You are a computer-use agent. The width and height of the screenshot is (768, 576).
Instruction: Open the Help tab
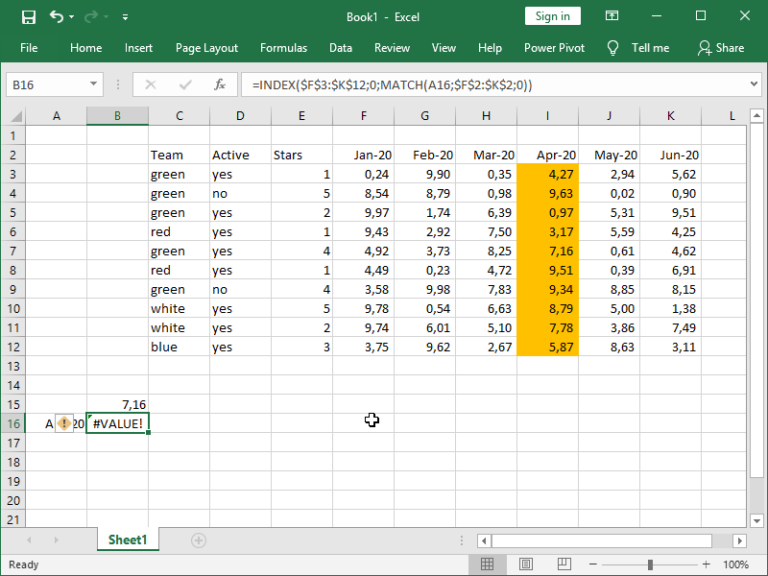pos(489,48)
